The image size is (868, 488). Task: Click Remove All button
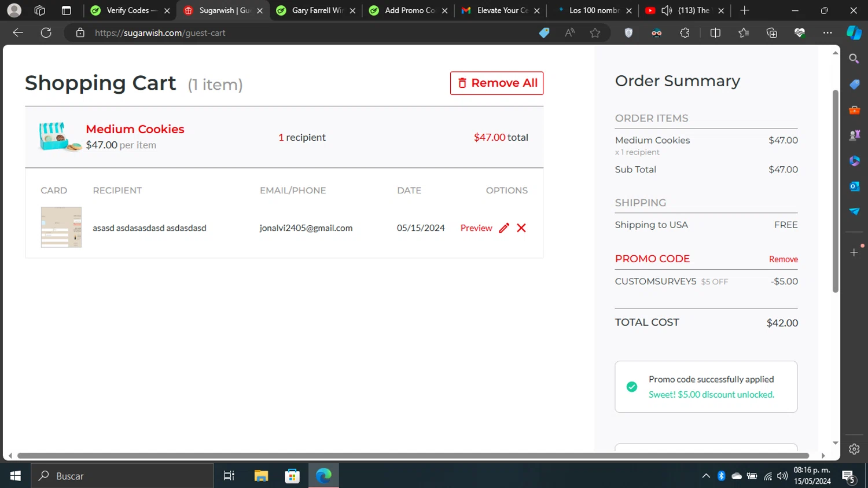[496, 83]
